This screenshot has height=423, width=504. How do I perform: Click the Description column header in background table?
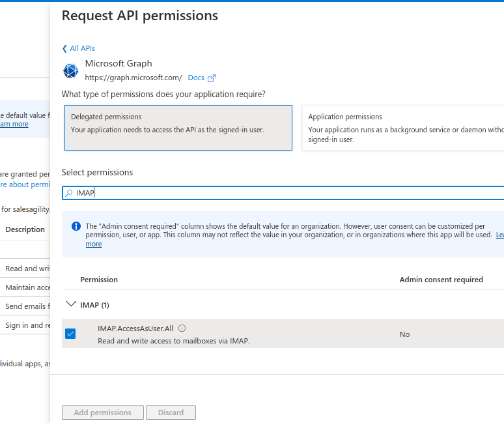click(x=25, y=229)
